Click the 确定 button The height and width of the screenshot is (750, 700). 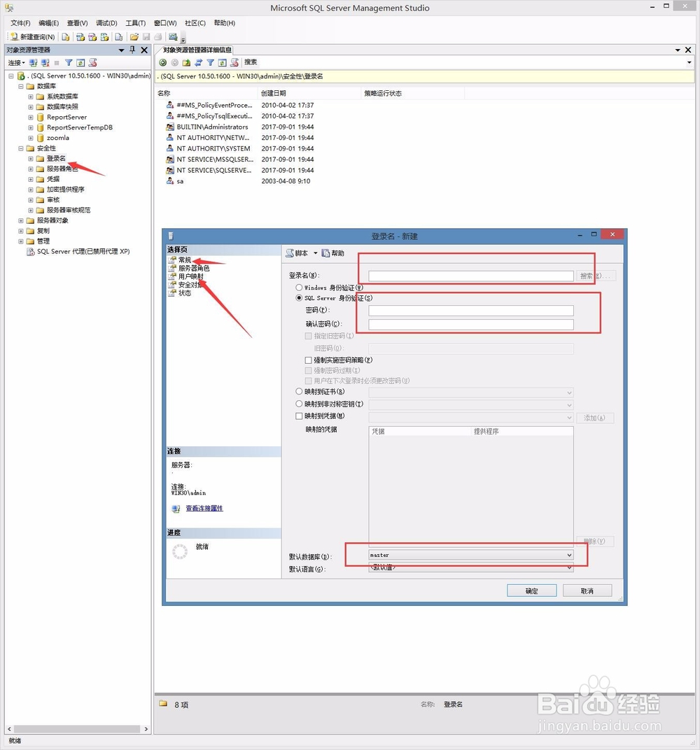(x=531, y=590)
